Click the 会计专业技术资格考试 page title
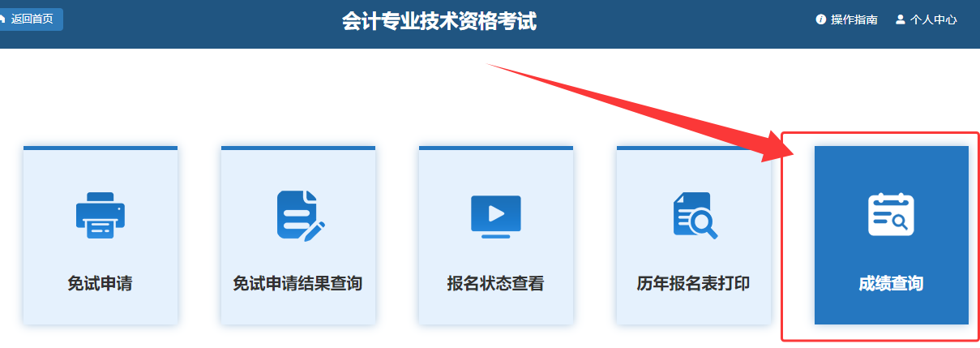Screen dimensions: 980x348 point(439,21)
